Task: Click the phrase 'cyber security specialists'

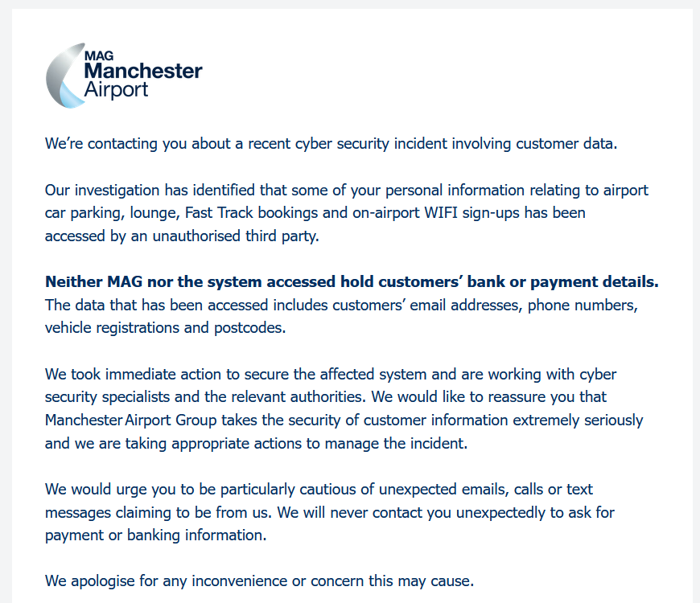Action: point(331,385)
